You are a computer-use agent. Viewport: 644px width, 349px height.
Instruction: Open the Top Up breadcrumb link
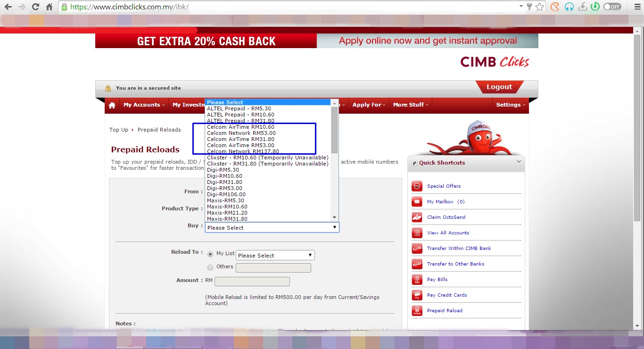pyautogui.click(x=119, y=130)
